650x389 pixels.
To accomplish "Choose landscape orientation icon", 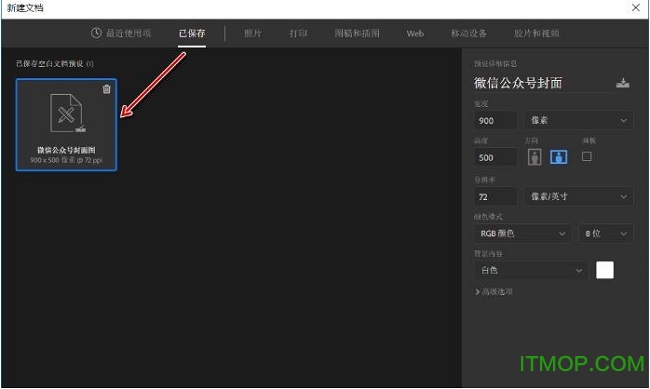I will point(558,157).
